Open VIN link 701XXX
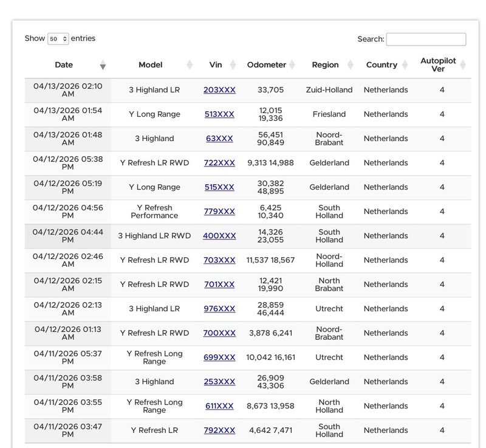486x448 pixels. [219, 284]
